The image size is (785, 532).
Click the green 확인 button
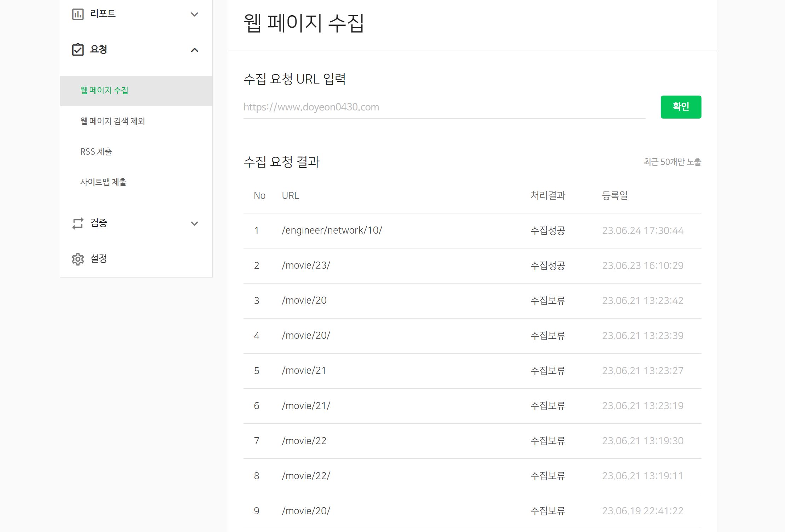[x=681, y=107]
